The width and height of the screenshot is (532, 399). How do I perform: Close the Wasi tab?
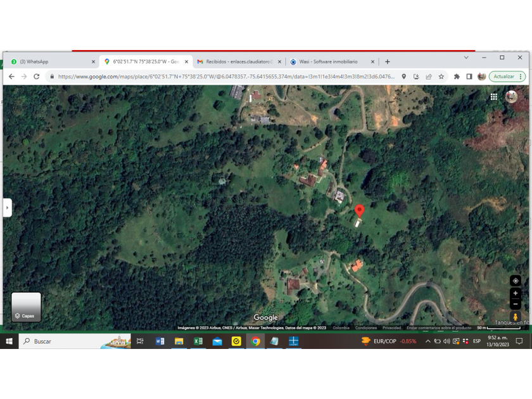(372, 62)
